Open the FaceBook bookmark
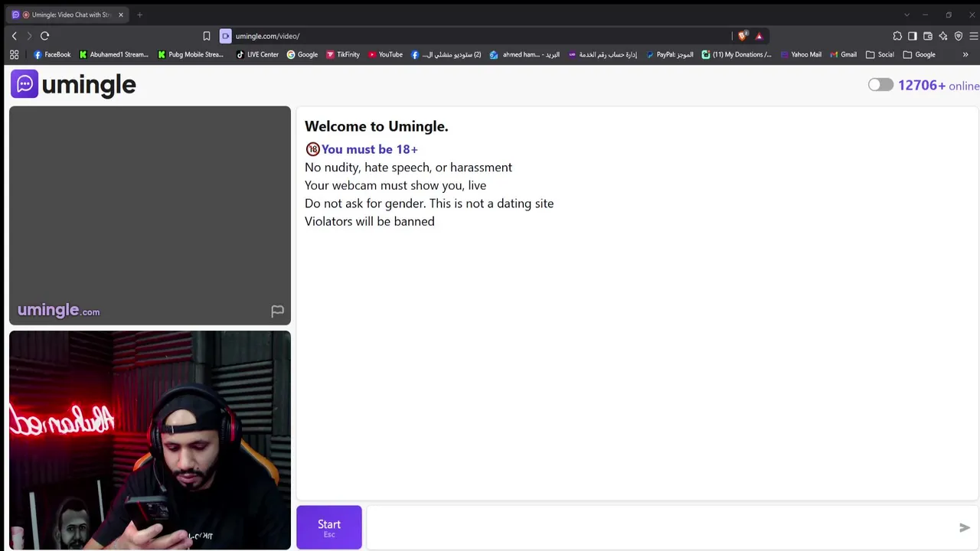The width and height of the screenshot is (980, 551). [52, 54]
